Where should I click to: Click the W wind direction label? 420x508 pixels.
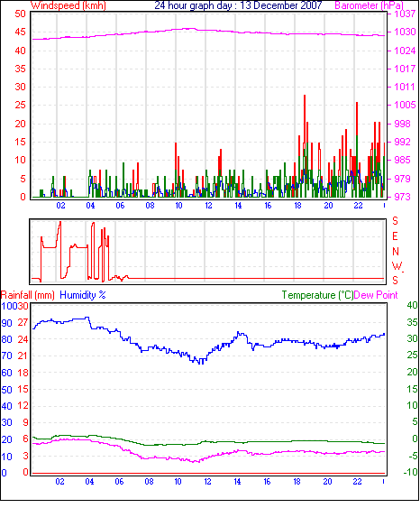pyautogui.click(x=397, y=266)
